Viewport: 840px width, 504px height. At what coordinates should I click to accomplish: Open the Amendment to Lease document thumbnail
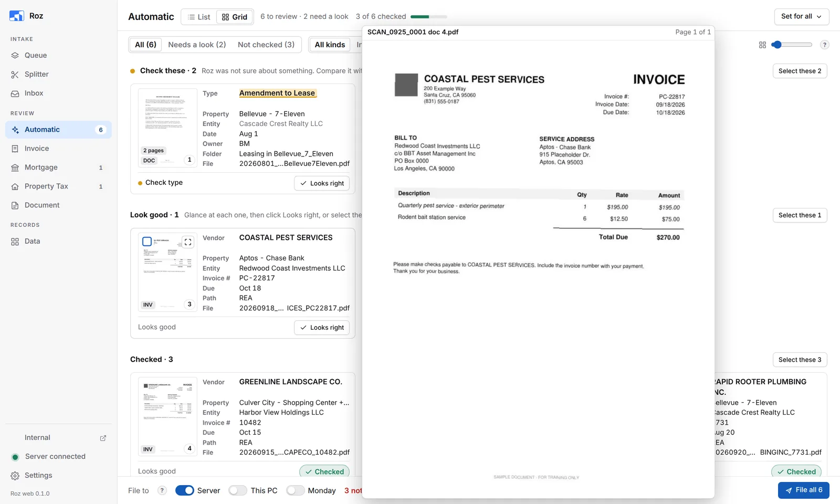[167, 128]
